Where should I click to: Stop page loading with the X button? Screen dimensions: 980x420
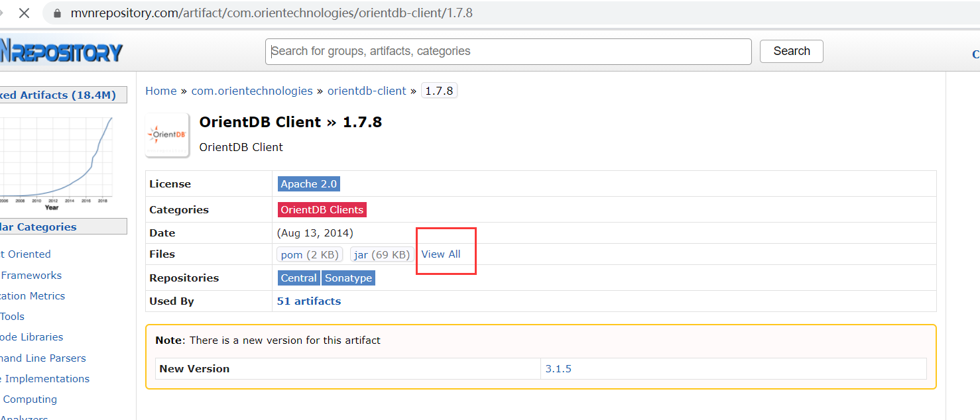pos(24,13)
